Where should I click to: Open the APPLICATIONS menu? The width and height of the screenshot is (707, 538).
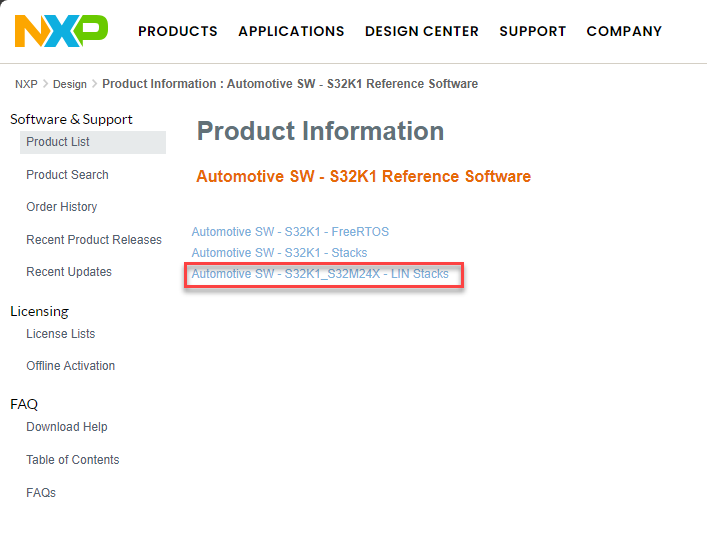tap(291, 32)
